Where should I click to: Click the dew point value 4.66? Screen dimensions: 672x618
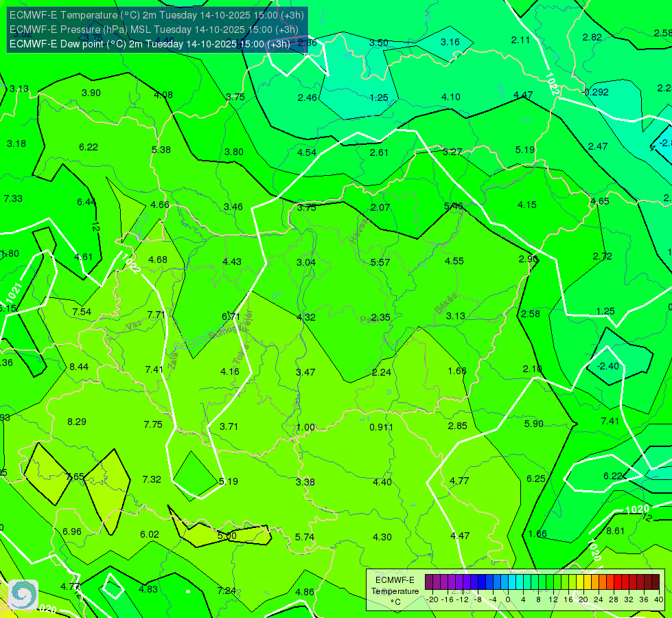pyautogui.click(x=160, y=205)
